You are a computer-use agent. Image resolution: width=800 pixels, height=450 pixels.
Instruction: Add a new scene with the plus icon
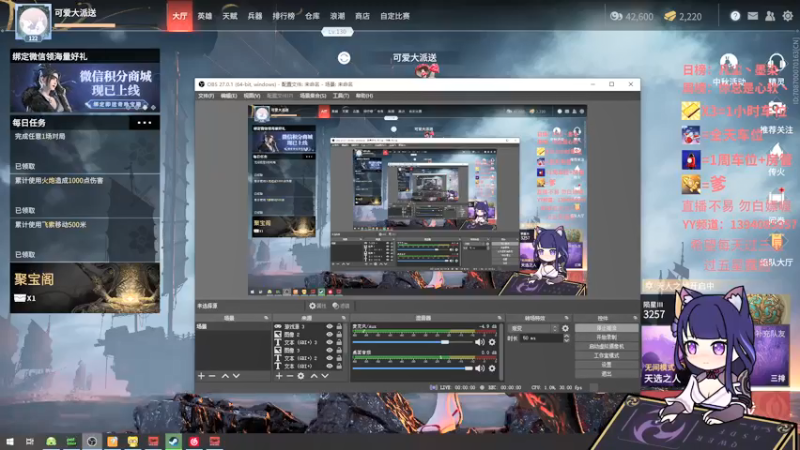click(x=201, y=376)
